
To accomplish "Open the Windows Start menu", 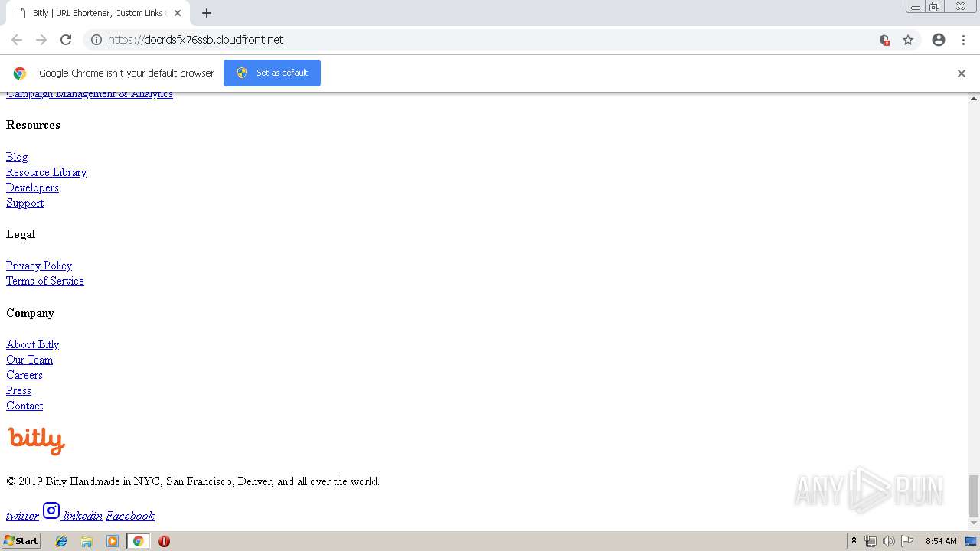I will coord(21,541).
